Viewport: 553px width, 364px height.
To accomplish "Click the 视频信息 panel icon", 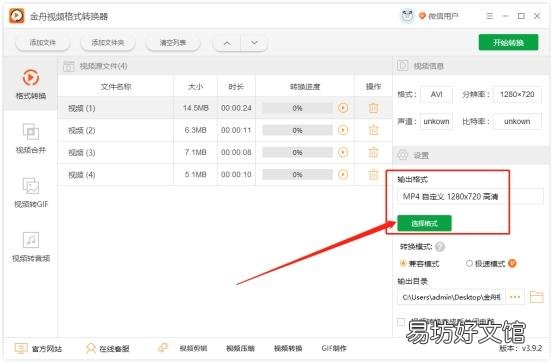I will 403,65.
